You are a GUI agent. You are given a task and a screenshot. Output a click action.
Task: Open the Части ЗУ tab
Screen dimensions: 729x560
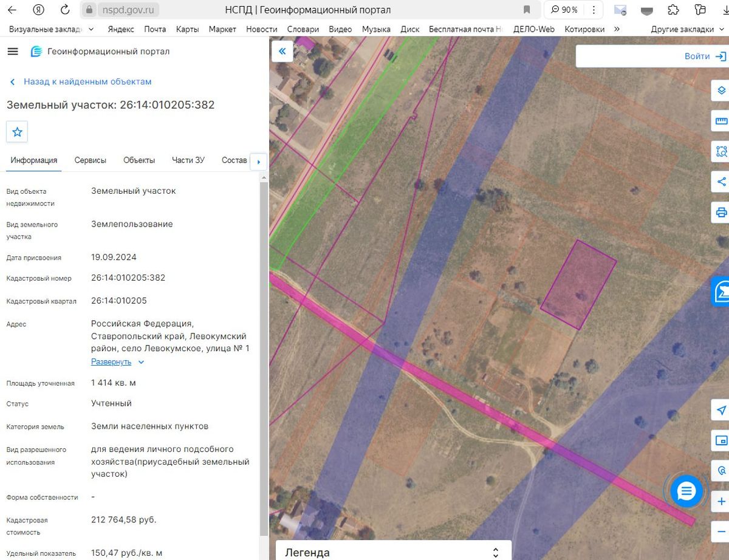tap(188, 160)
